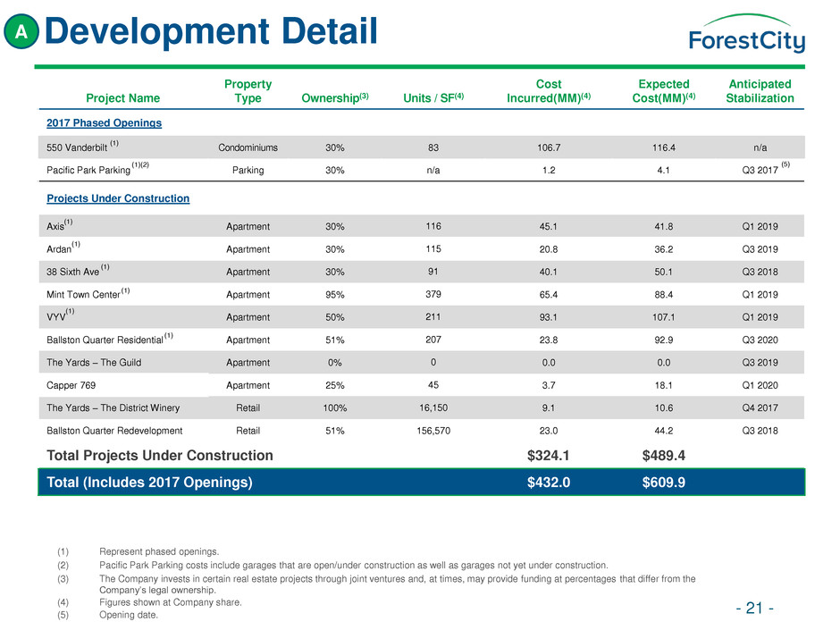This screenshot has height=630, width=840.
Task: Select the footnote "Represent phased openings."
Action: coord(159,551)
